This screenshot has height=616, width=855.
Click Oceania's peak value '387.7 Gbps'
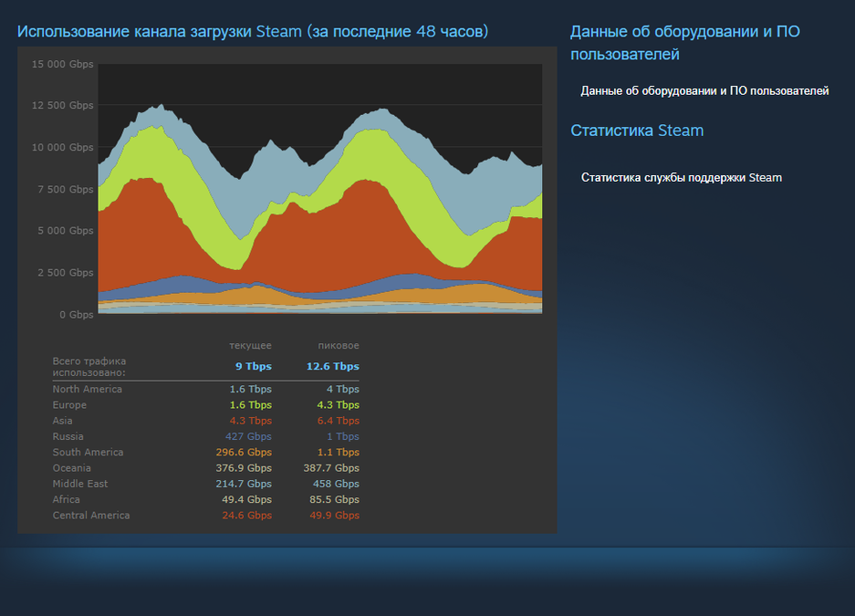pyautogui.click(x=331, y=468)
